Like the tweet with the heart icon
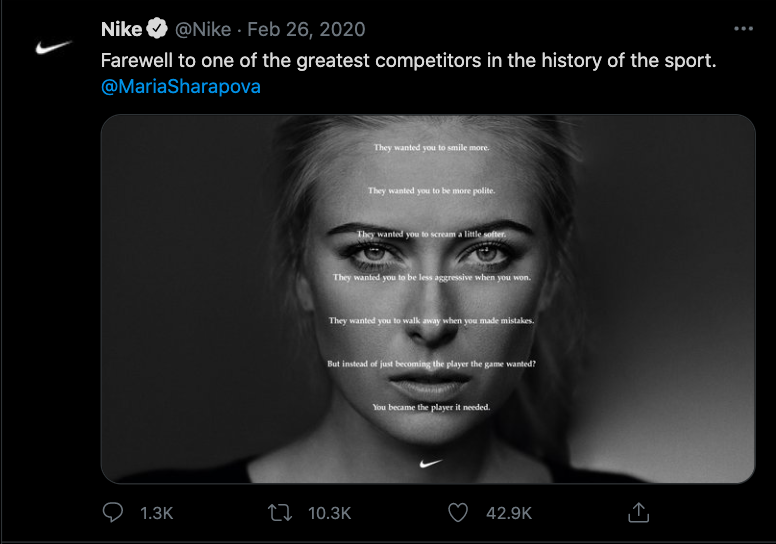 click(x=458, y=512)
